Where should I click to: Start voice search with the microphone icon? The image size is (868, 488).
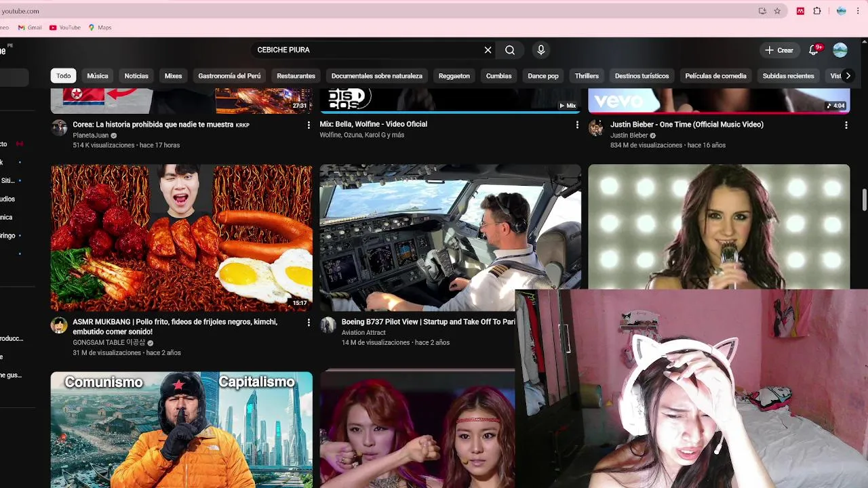click(540, 50)
